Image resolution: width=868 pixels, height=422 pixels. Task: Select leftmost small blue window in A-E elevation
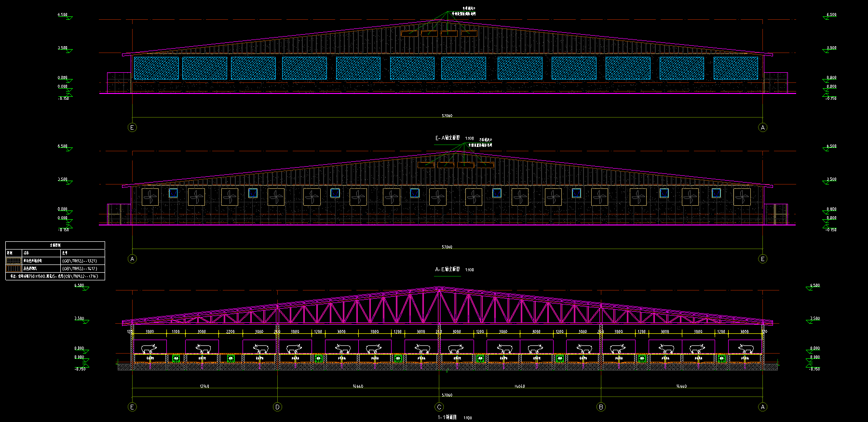[173, 193]
